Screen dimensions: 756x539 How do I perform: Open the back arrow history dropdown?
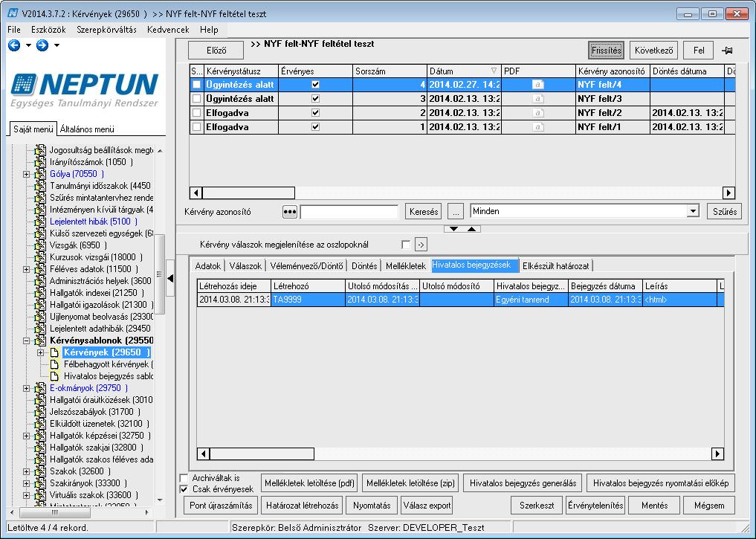coord(28,45)
